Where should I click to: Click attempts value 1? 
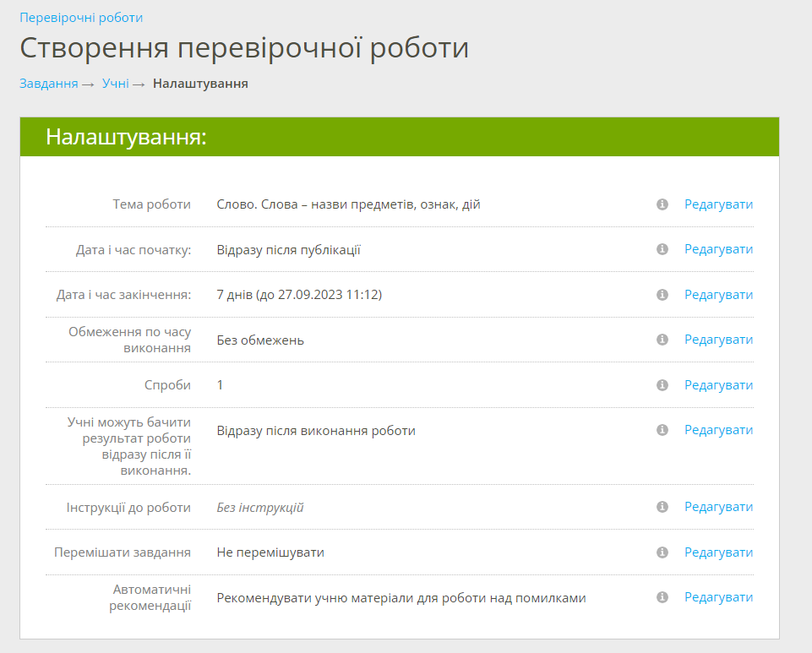click(x=220, y=384)
